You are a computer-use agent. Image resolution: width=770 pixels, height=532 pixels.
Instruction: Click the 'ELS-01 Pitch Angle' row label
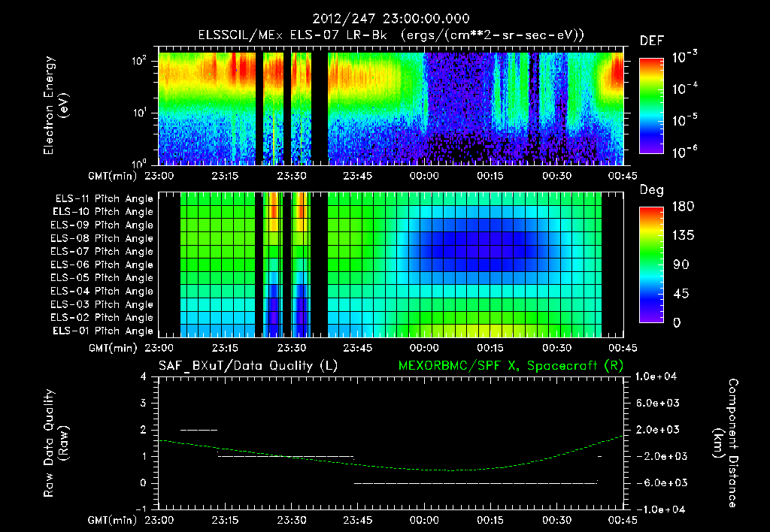click(x=103, y=331)
